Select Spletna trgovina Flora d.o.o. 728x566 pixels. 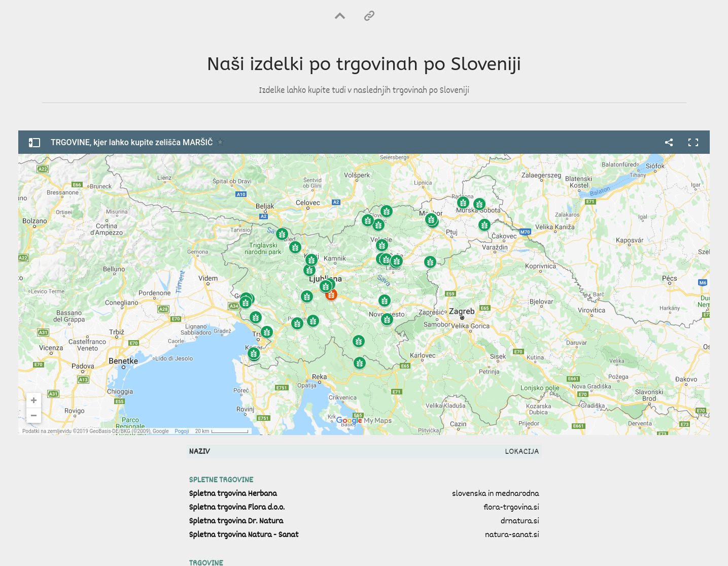click(237, 507)
